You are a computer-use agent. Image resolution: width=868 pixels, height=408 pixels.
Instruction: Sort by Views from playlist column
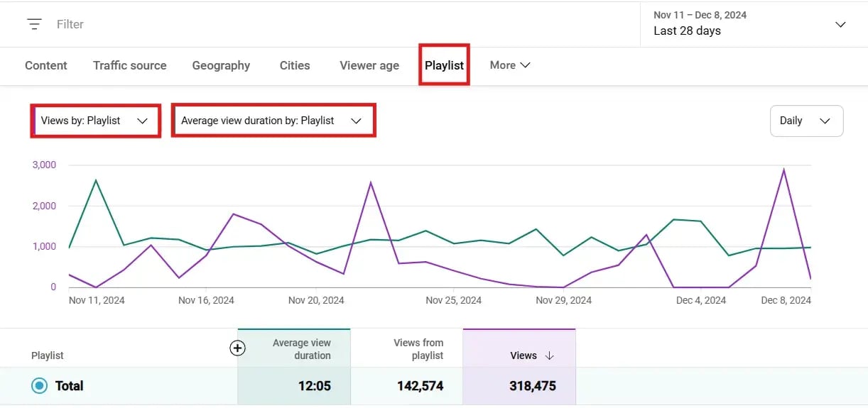click(x=418, y=349)
